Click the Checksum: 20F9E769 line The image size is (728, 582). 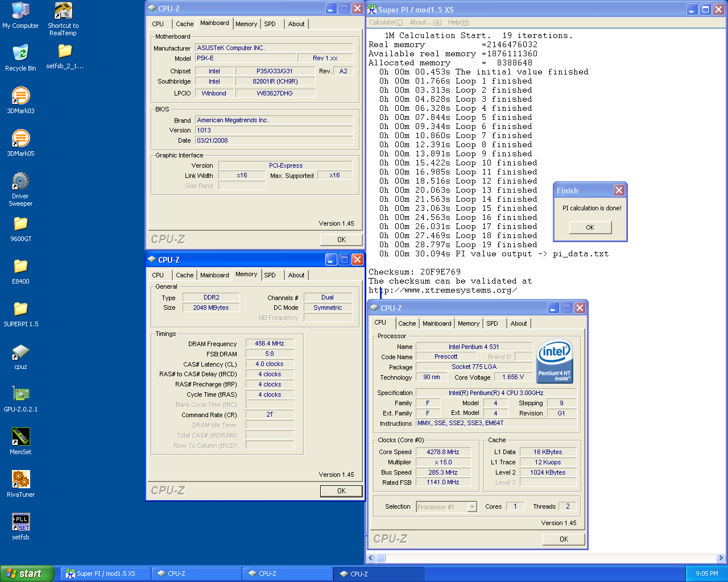(415, 272)
